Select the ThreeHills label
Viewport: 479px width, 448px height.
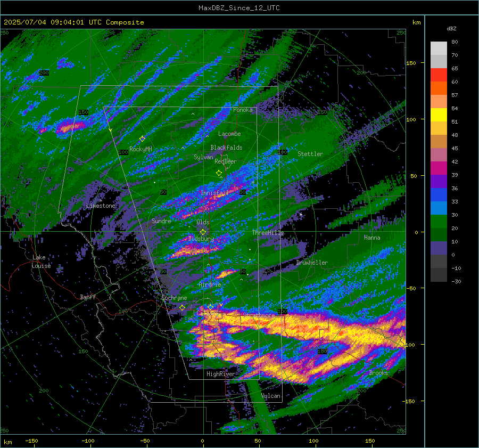click(x=268, y=233)
